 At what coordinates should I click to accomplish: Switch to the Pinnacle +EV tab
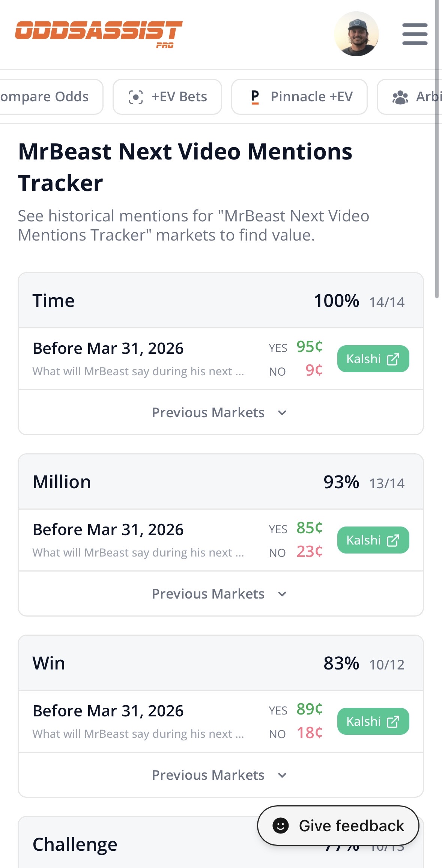[299, 97]
